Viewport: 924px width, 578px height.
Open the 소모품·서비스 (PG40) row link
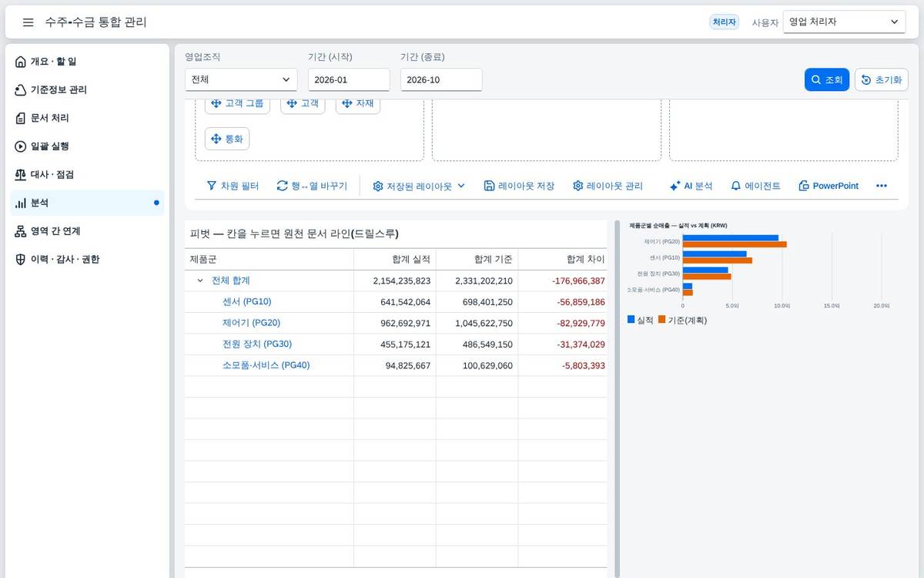pyautogui.click(x=266, y=365)
